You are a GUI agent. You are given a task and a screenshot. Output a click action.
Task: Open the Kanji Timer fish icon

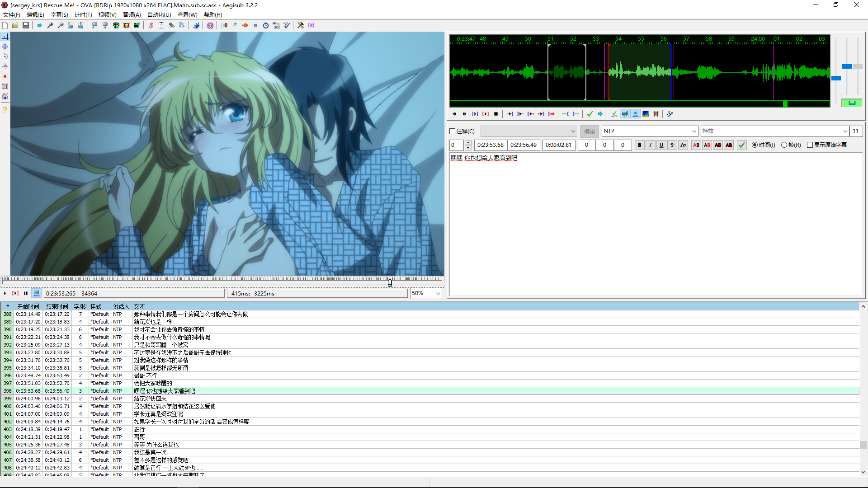(245, 25)
